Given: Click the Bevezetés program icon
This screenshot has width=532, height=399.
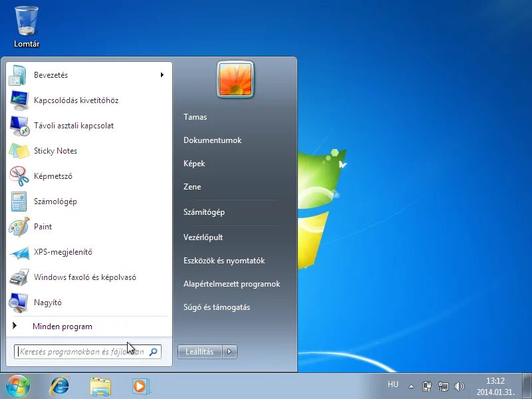Looking at the screenshot, I should pos(18,75).
